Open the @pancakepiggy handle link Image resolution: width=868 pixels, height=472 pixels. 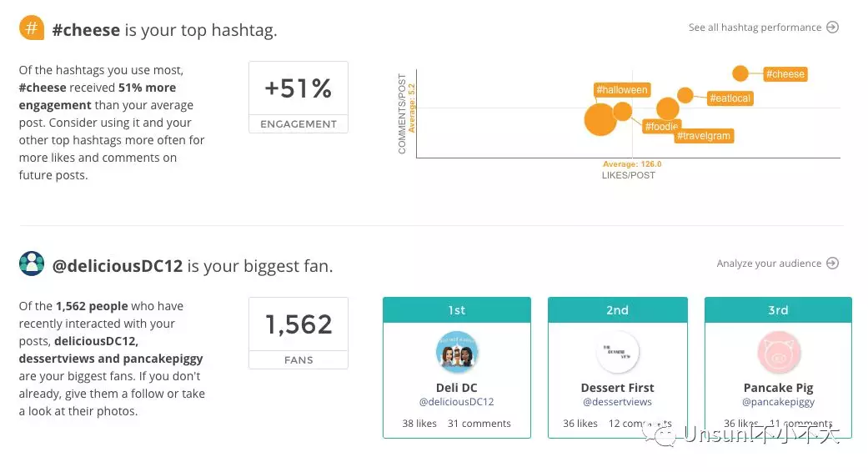(778, 402)
